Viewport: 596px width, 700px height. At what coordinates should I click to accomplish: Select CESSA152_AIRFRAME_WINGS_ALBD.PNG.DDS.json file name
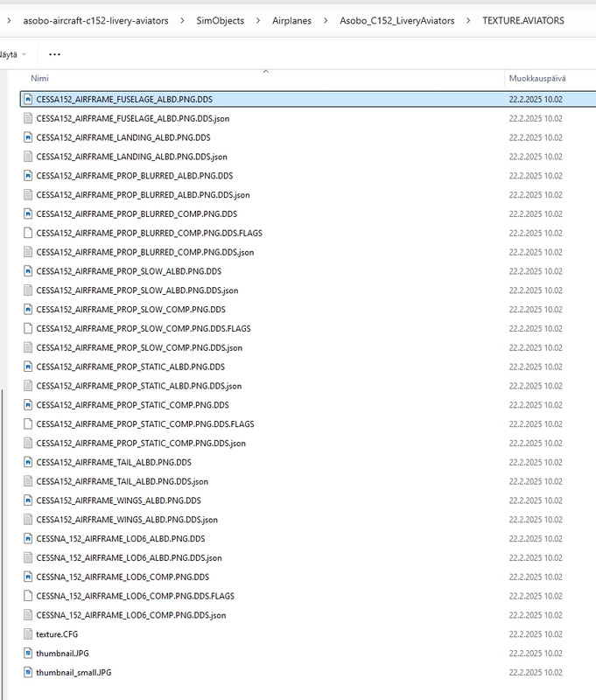tap(127, 520)
